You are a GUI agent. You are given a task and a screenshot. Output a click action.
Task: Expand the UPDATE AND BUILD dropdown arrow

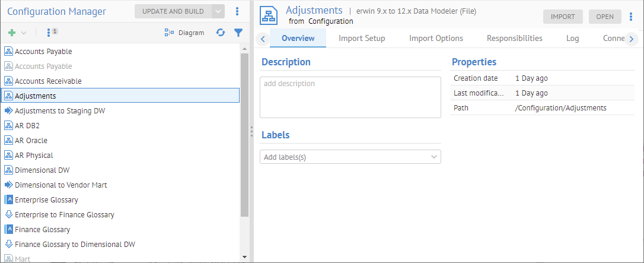tap(218, 11)
